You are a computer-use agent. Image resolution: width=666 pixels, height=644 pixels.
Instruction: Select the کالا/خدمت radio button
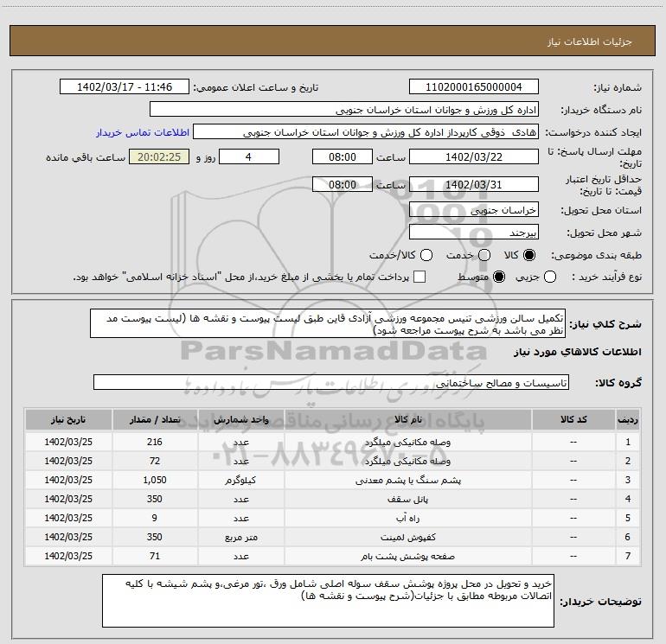pyautogui.click(x=426, y=255)
